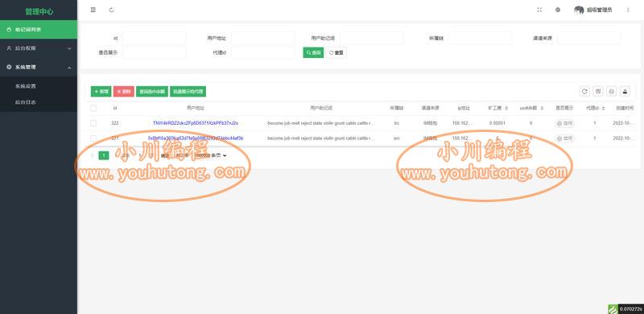Open the column filter table icon
644x314 pixels.
click(x=598, y=91)
